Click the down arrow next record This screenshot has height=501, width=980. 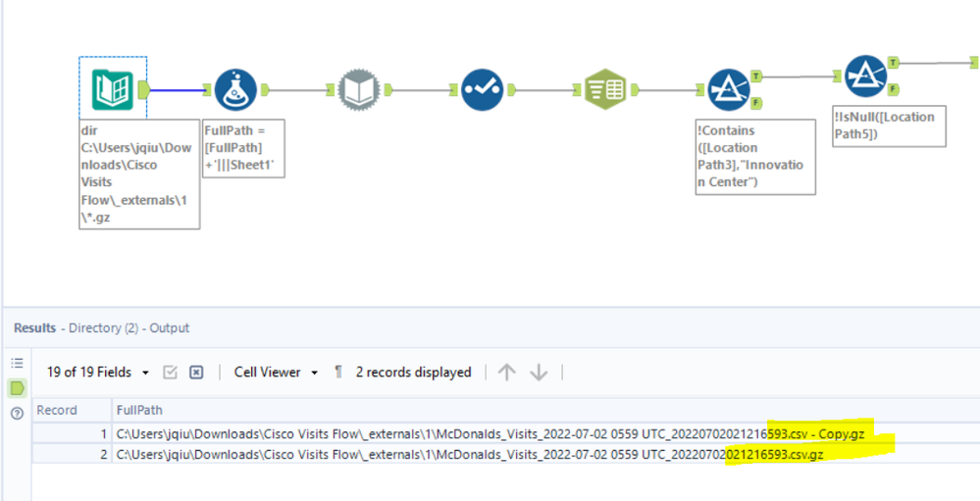point(539,373)
